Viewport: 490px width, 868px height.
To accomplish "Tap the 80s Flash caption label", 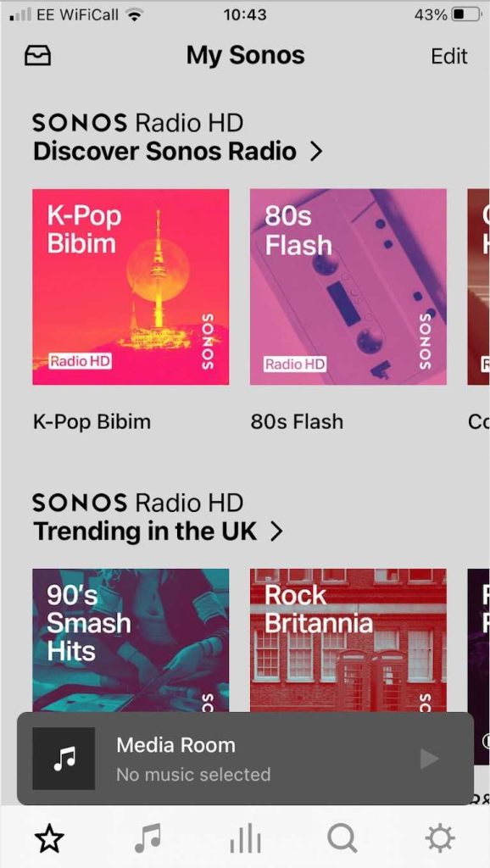I will point(297,422).
